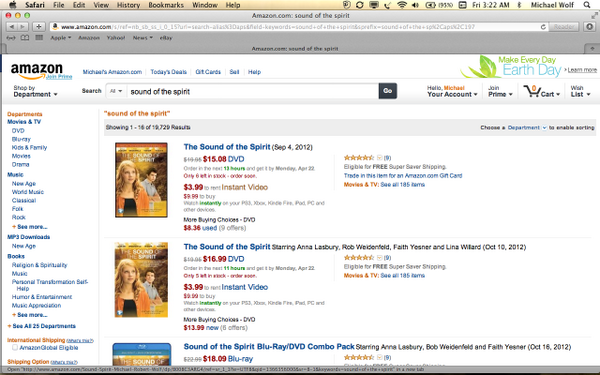Open Reading List glasses icon
The height and width of the screenshot is (375, 600).
tap(11, 38)
